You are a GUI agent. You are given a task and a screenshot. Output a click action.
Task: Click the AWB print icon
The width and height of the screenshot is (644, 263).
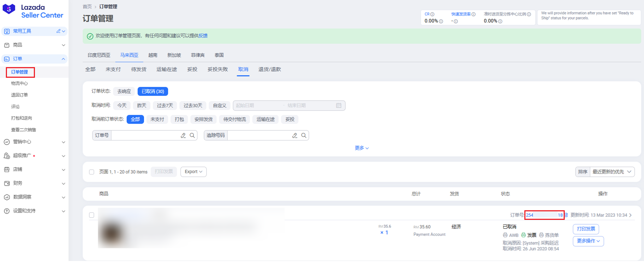click(505, 235)
